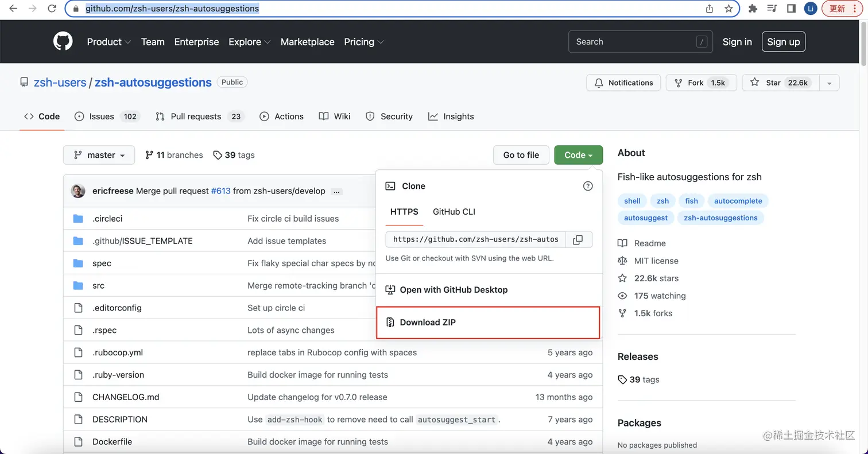
Task: Expand the green Code dropdown
Action: 578,155
